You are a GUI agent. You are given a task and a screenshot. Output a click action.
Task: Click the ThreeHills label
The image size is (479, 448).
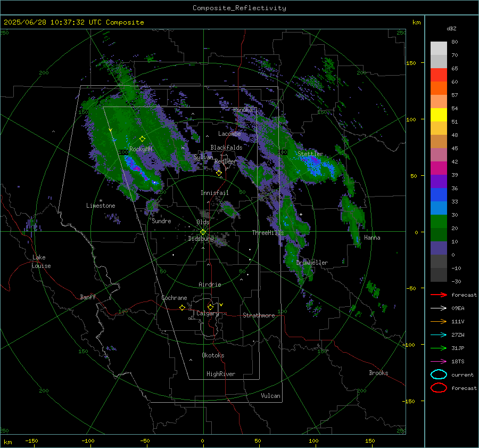pos(268,233)
